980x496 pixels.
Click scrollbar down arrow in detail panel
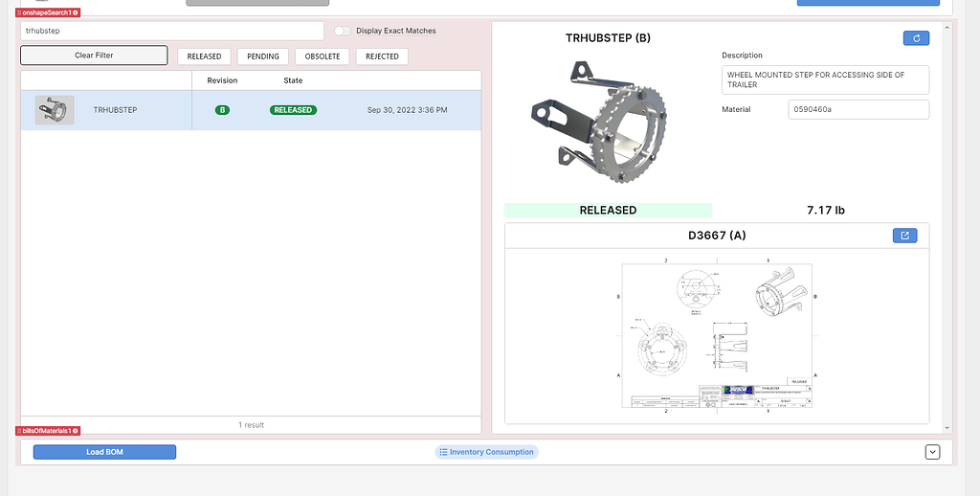click(x=947, y=428)
